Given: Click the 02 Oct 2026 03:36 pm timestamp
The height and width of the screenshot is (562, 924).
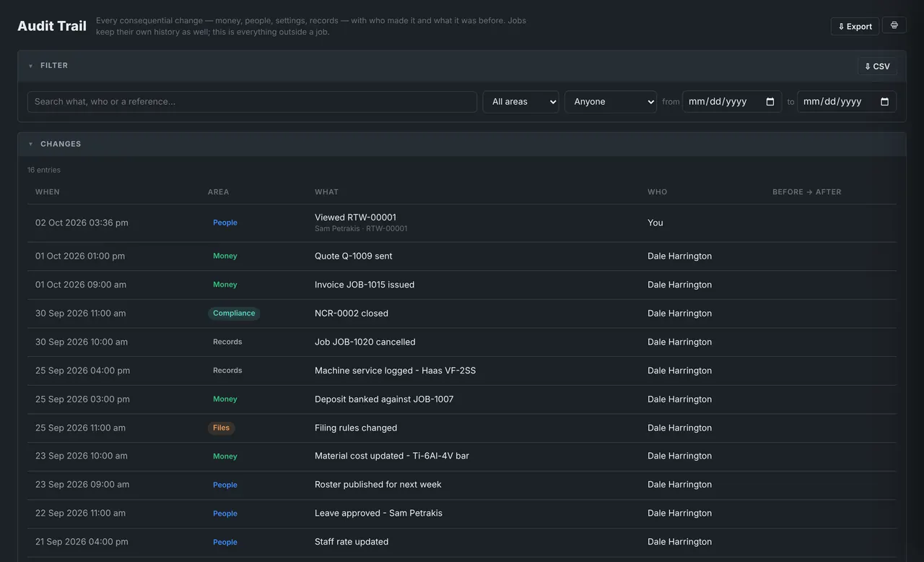Looking at the screenshot, I should [x=82, y=222].
